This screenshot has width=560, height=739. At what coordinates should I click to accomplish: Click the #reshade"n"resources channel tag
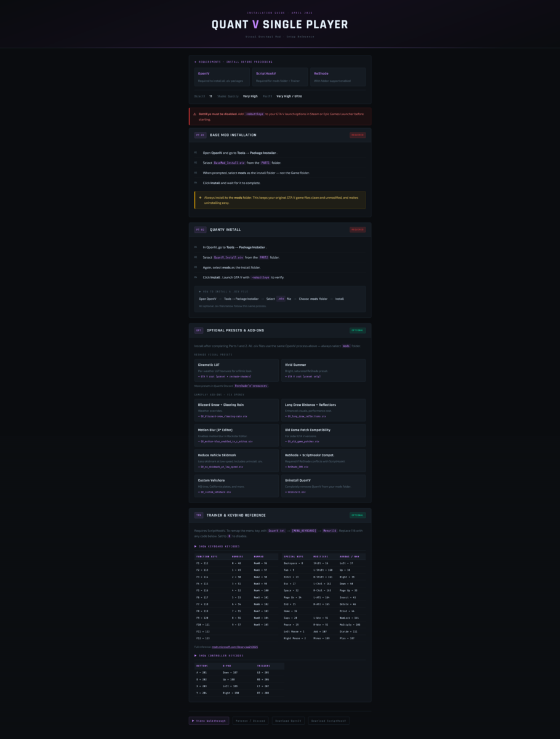pos(251,386)
